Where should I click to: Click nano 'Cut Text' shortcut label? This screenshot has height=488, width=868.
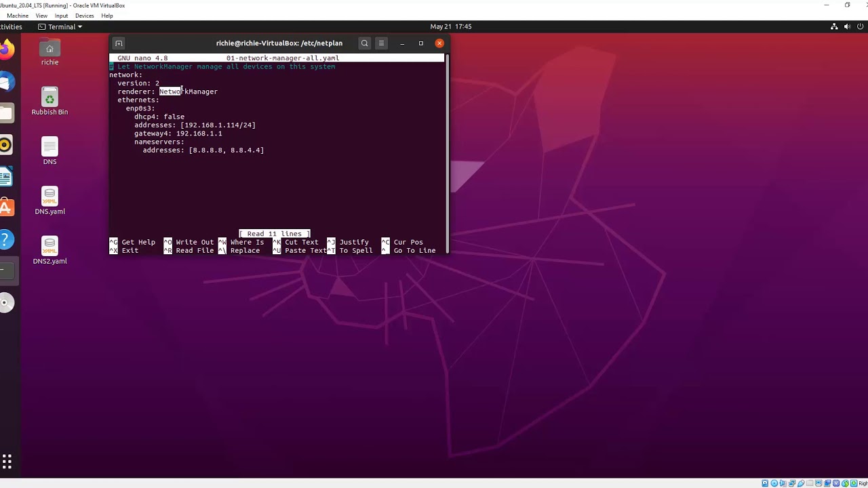302,242
